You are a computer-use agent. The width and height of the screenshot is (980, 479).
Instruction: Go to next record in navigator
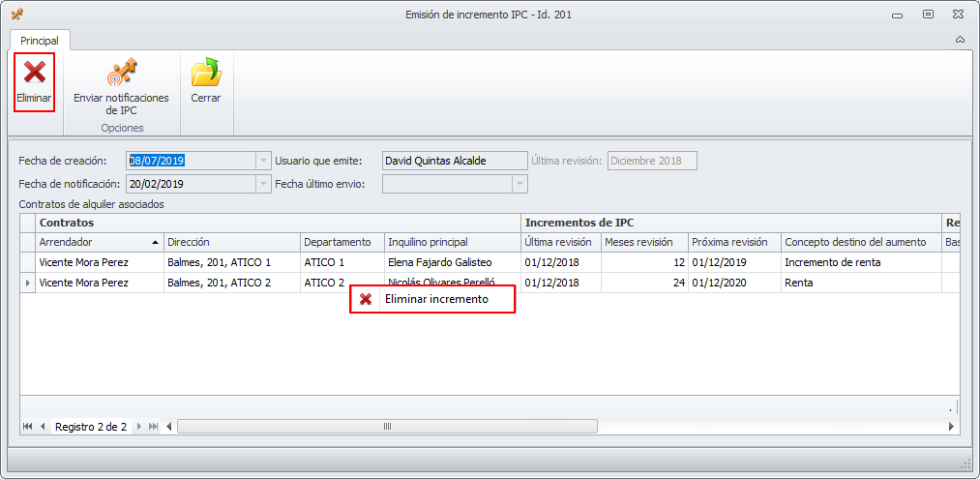coord(139,427)
